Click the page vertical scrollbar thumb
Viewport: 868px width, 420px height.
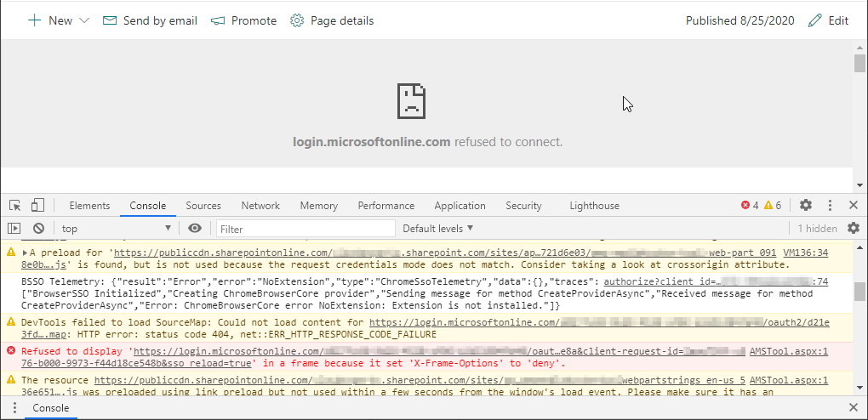(859, 64)
